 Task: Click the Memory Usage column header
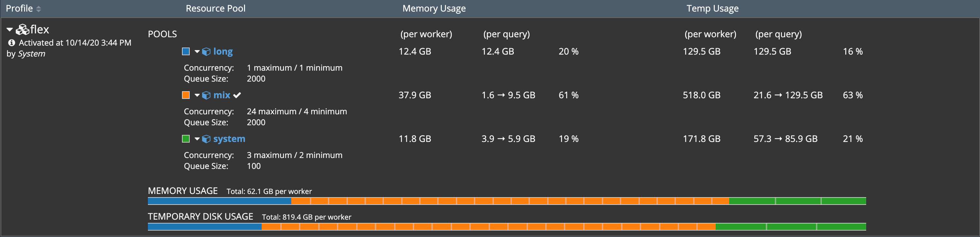point(434,8)
